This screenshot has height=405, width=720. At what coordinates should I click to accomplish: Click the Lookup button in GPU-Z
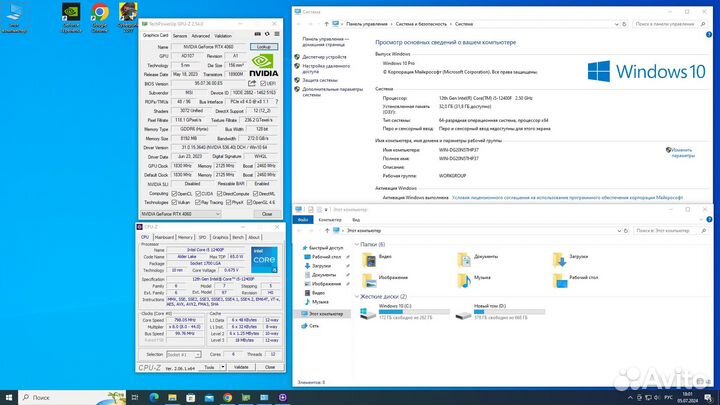click(x=264, y=47)
